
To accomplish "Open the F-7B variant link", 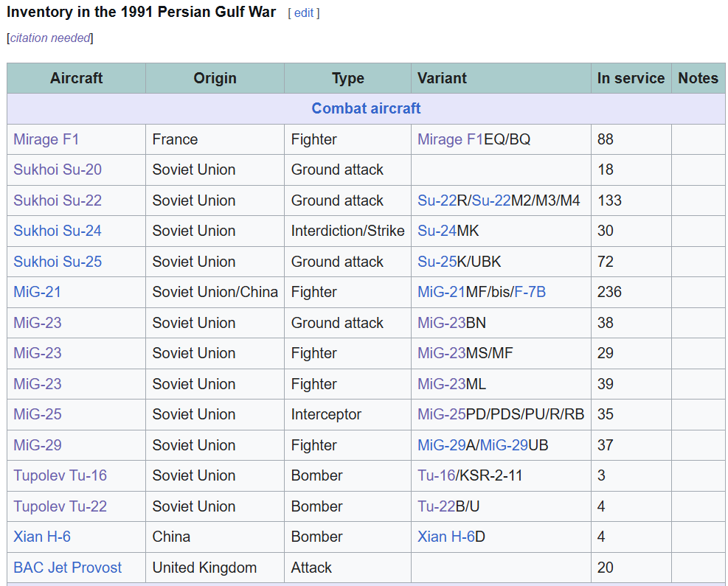I will [x=530, y=292].
